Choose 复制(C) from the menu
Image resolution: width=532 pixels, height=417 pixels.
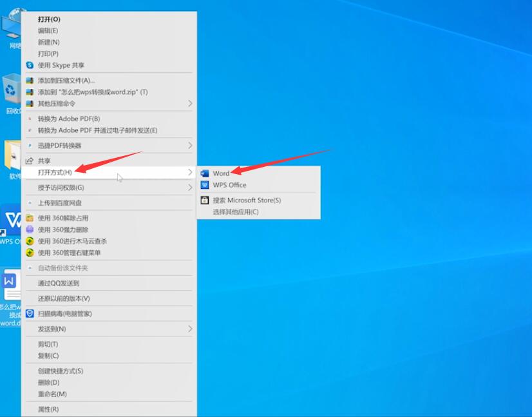pos(109,356)
